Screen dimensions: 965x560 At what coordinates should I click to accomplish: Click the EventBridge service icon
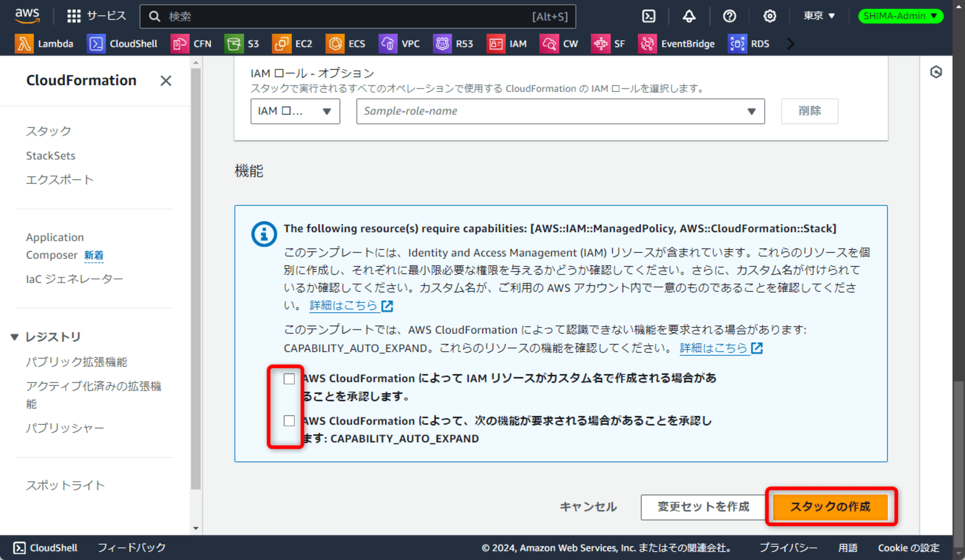pyautogui.click(x=646, y=44)
